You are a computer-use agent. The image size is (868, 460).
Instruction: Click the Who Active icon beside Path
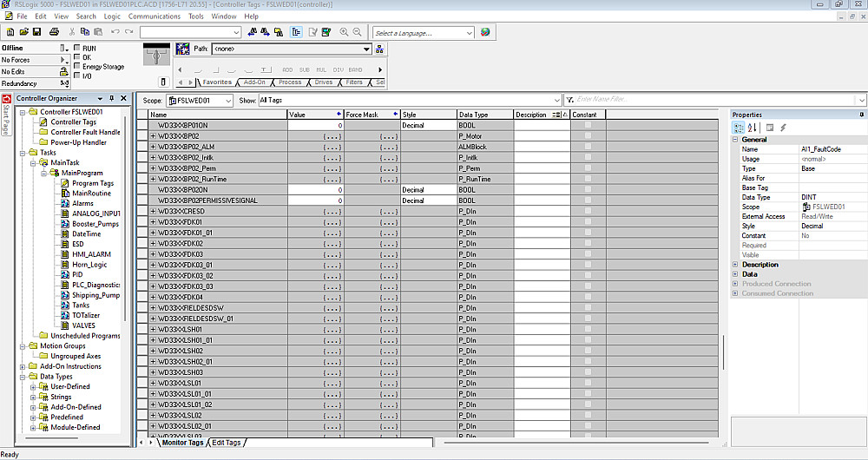tap(379, 49)
